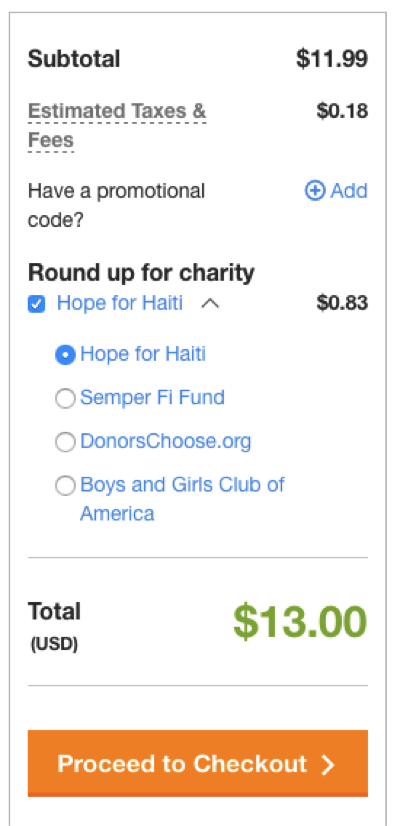Click the Semper Fi Fund text label

pos(152,397)
